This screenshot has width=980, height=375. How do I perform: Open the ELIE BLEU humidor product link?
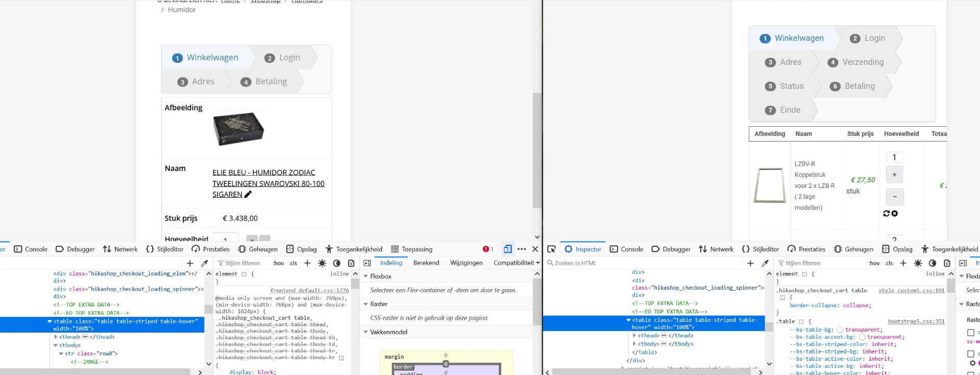[268, 183]
